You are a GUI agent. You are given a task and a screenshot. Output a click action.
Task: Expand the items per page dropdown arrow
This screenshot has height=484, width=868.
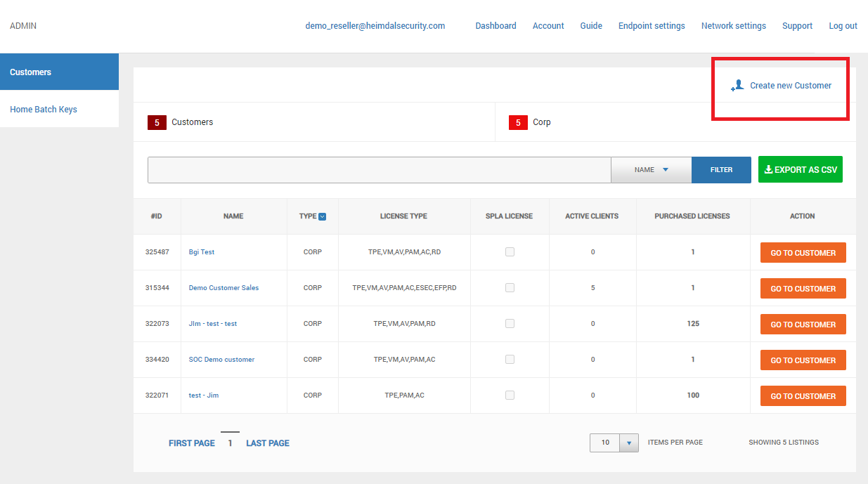point(629,443)
